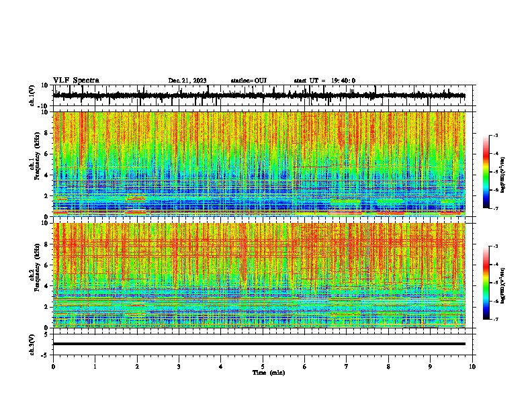Click the "5" minute tick on time axis
Image resolution: width=532 pixels, height=411 pixels.
pos(263,367)
